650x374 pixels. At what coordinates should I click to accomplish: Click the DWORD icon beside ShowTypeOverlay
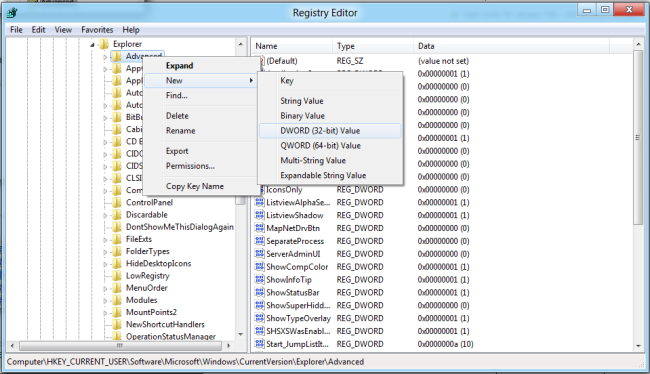[260, 318]
